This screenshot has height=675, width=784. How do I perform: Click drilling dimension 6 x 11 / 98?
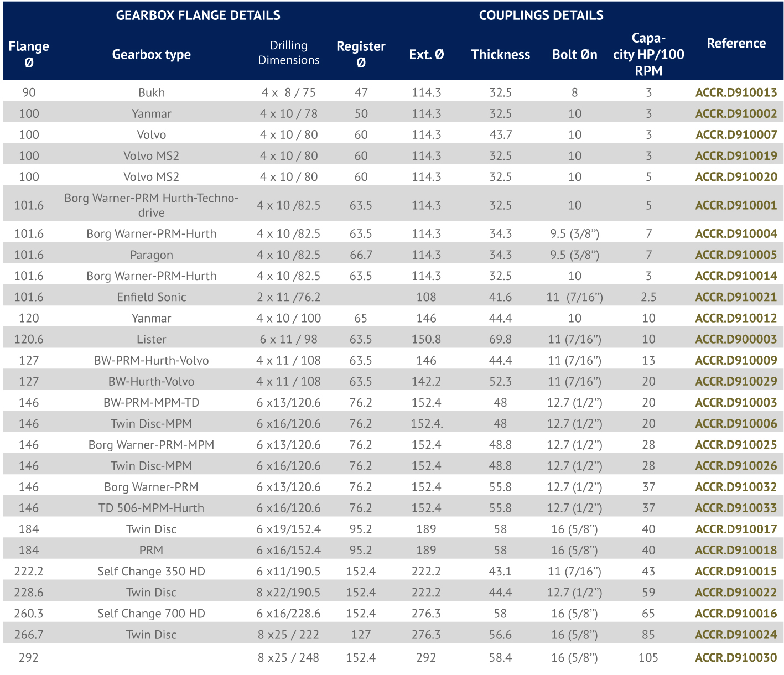point(289,339)
